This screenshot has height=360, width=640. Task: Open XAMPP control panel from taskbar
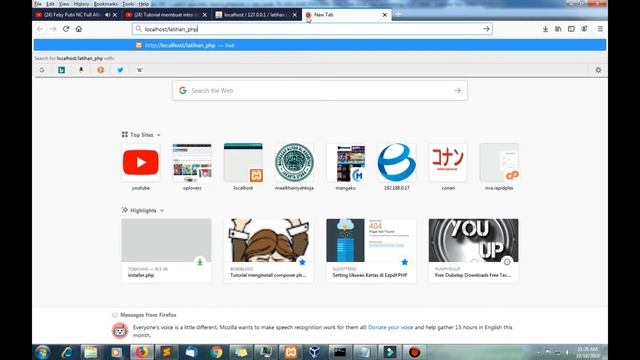[291, 352]
